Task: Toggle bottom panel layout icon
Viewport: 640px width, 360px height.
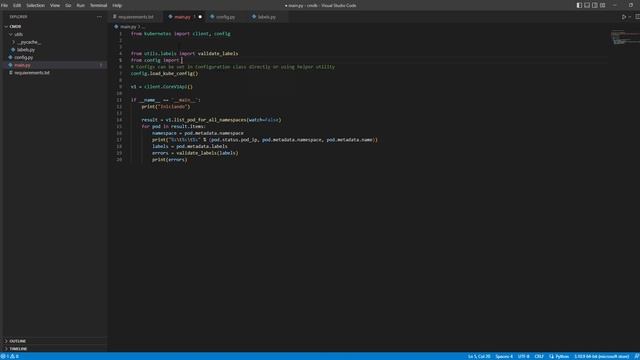Action: click(587, 5)
